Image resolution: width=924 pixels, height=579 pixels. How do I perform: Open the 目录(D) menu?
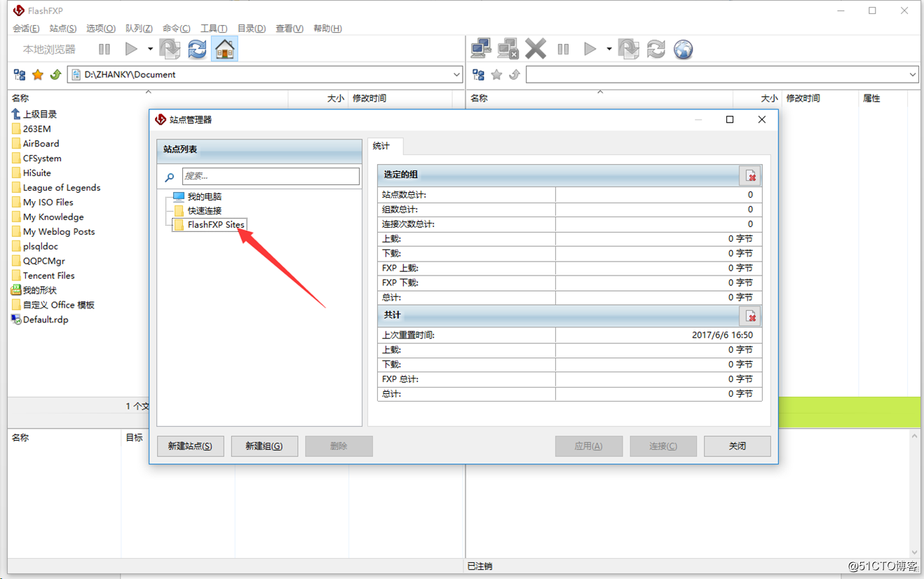click(252, 29)
